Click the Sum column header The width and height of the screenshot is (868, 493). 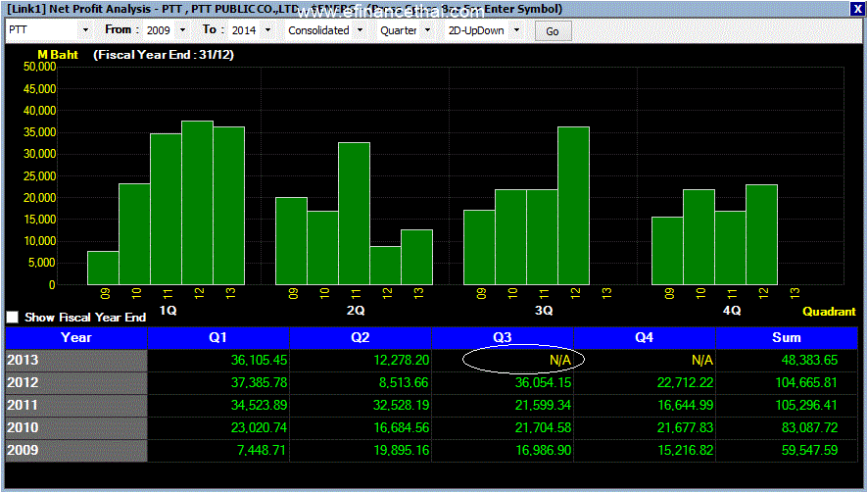pyautogui.click(x=787, y=338)
